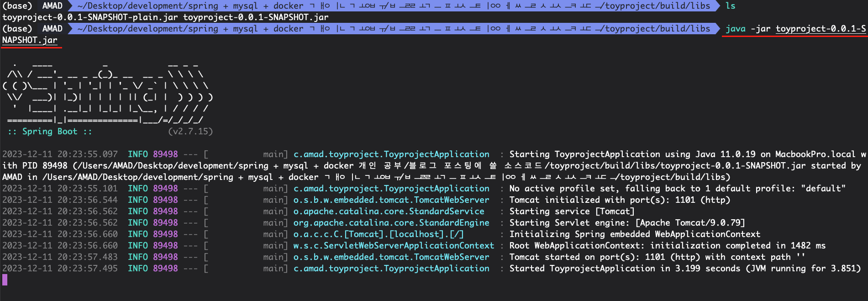Click 'toyproject-0.0.1-SNAPSHOT-plain.jar' file name
The width and height of the screenshot is (868, 301).
90,17
